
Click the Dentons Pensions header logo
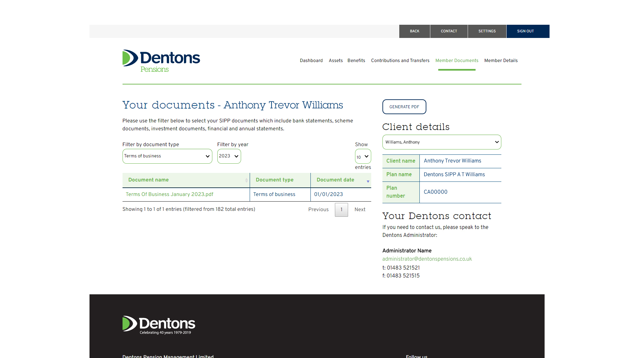161,61
